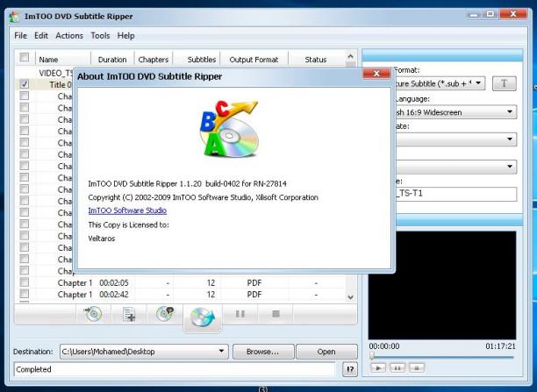Open the Actions menu
The image size is (537, 392).
point(69,36)
